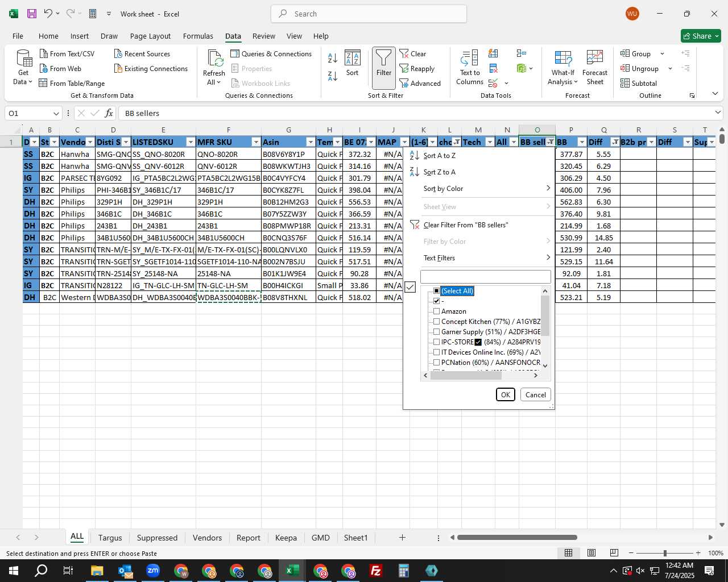Check the IPC-STORE (84%) filter item
This screenshot has width=728, height=582.
[x=437, y=342]
